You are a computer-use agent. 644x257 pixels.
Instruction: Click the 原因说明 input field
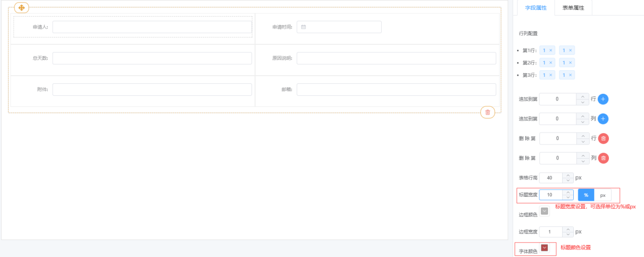[396, 58]
